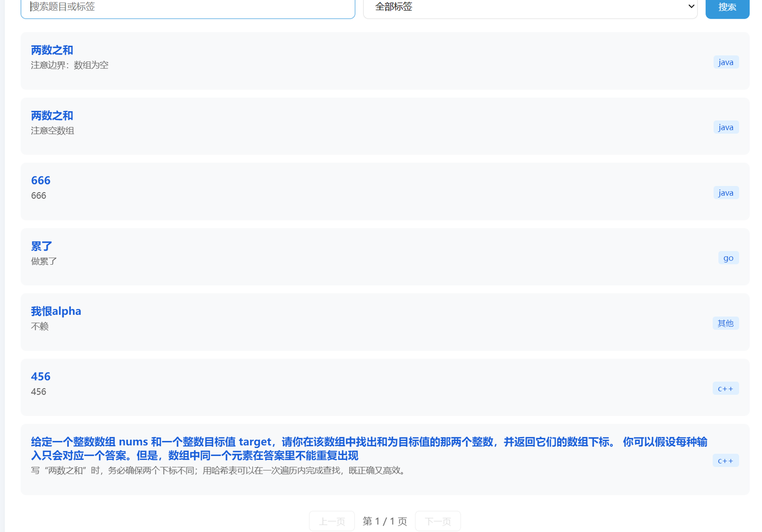Click the description about 哈希表 lookup
The image size is (762, 532).
(x=219, y=471)
